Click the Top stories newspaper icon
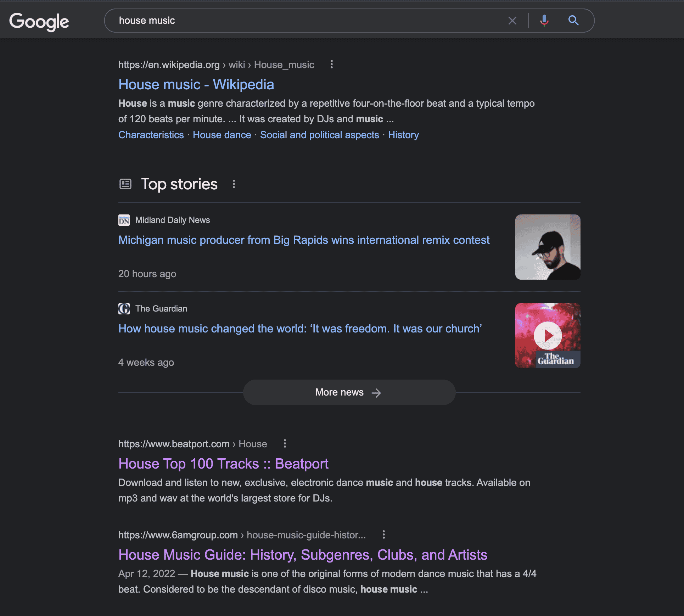 click(x=125, y=184)
